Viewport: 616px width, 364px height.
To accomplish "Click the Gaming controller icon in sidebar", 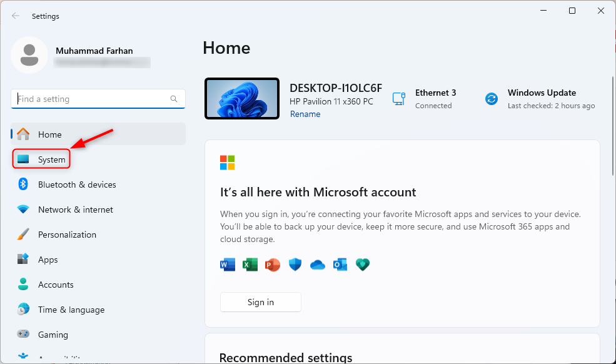I will (23, 334).
